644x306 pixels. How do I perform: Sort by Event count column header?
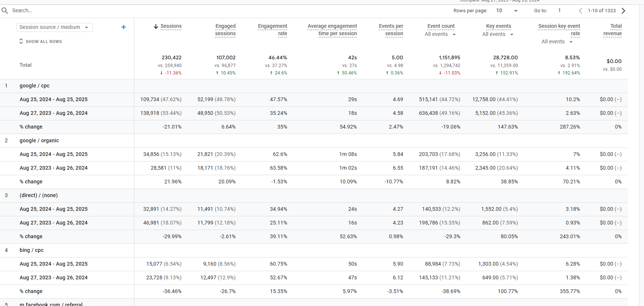[x=441, y=26]
